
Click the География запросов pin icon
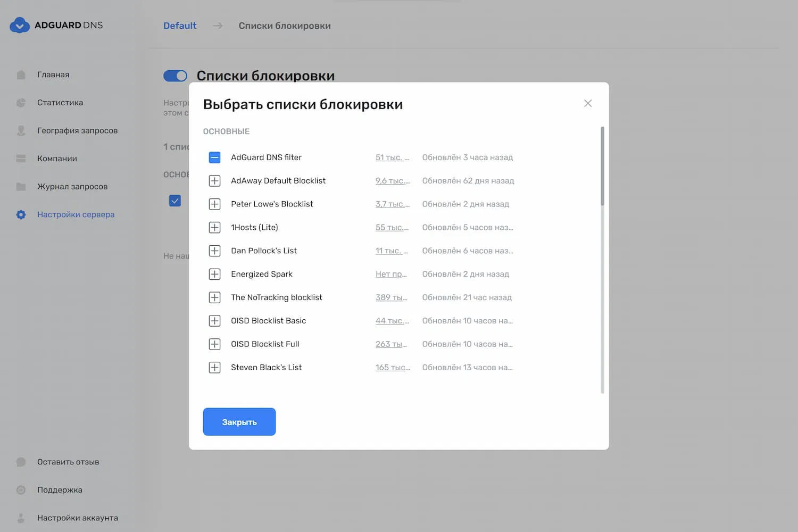coord(21,131)
